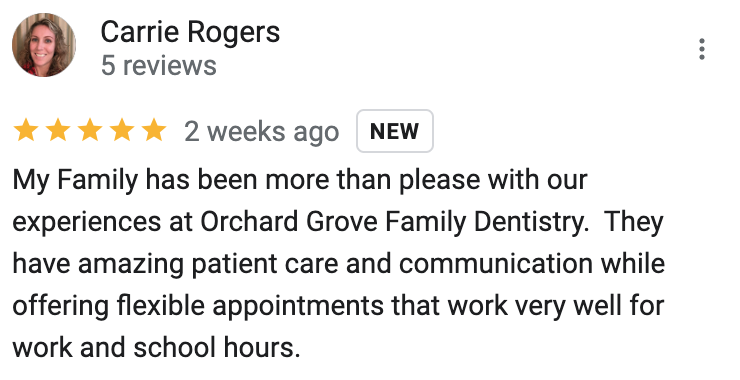Select the fourth gold rating star
This screenshot has width=740, height=380.
tap(122, 130)
